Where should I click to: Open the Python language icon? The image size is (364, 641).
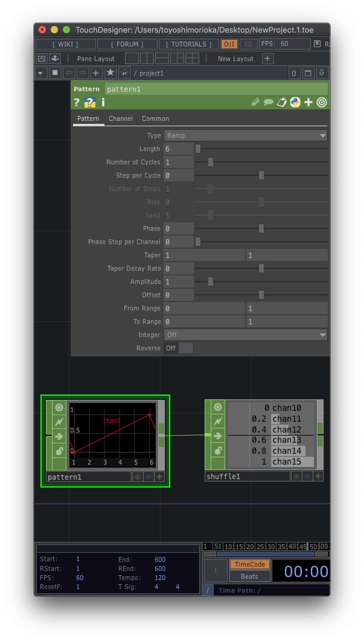pos(295,102)
